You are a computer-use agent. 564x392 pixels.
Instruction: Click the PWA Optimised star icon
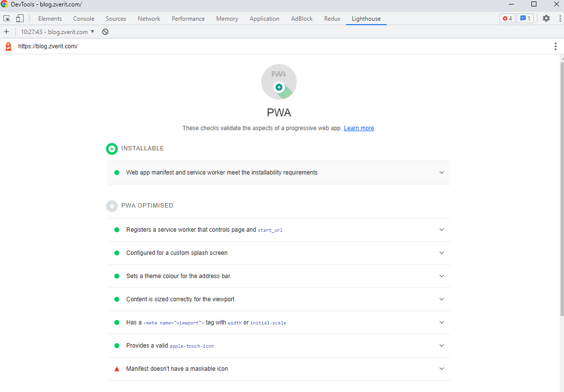tap(112, 206)
